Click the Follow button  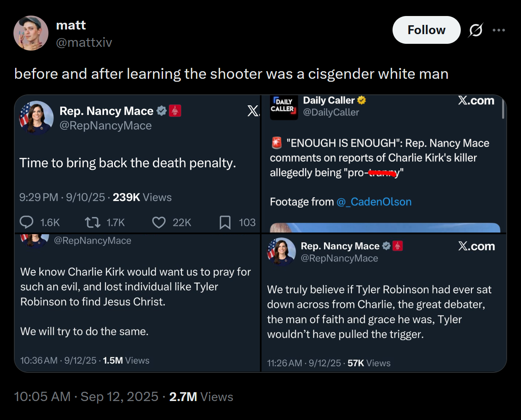pos(426,30)
